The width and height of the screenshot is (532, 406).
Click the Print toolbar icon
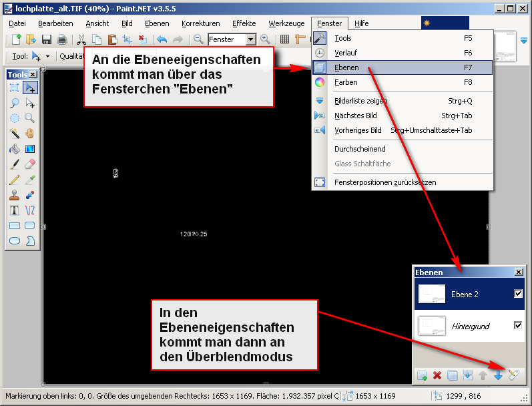[62, 39]
